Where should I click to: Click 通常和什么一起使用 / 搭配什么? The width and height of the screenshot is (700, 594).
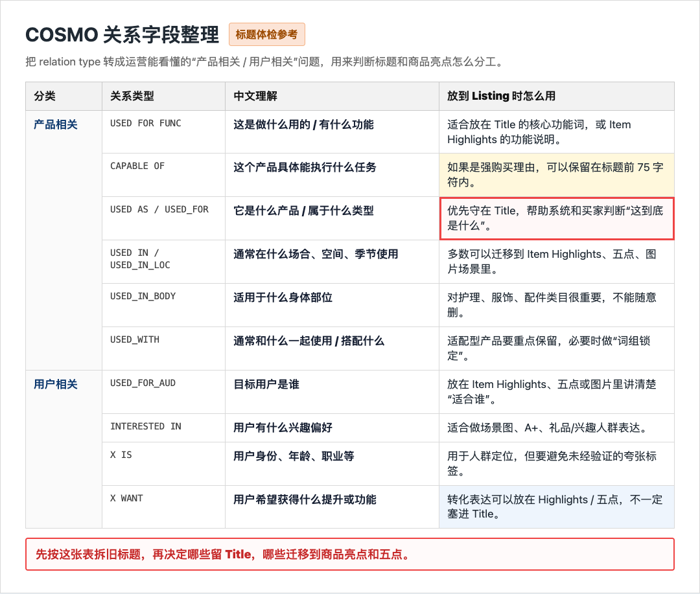point(309,341)
